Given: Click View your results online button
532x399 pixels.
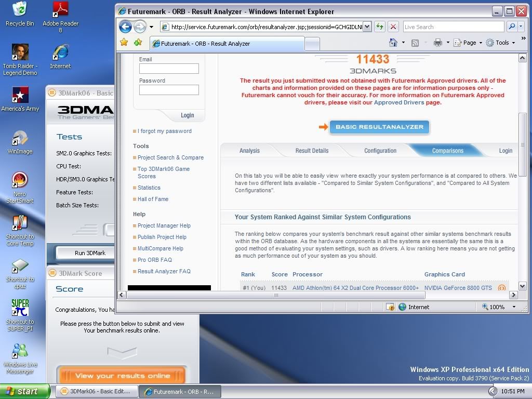Looking at the screenshot, I should (123, 376).
